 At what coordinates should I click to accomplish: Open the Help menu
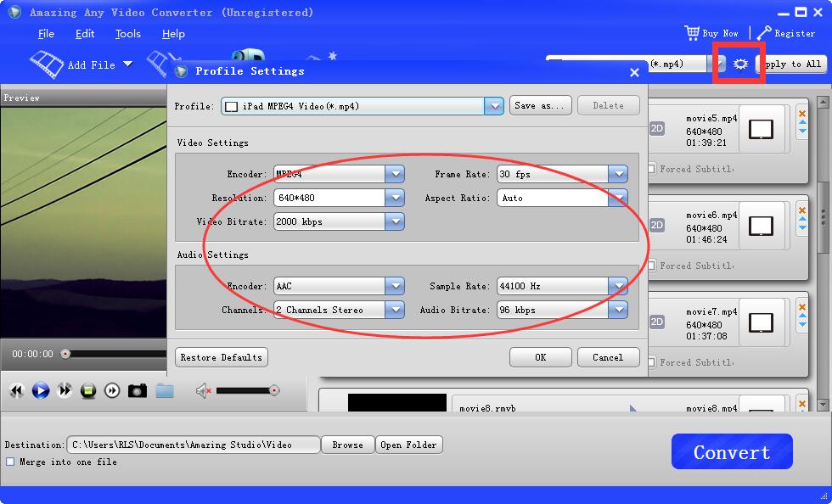173,34
